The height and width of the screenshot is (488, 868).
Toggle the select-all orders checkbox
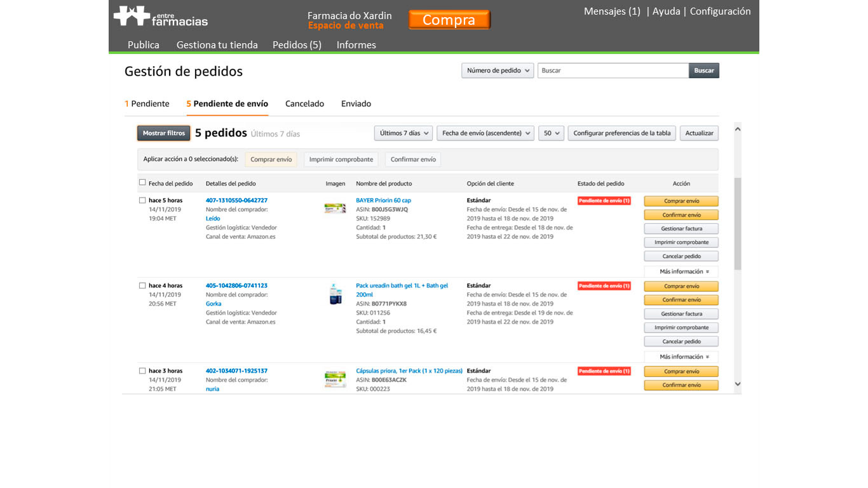pyautogui.click(x=142, y=183)
